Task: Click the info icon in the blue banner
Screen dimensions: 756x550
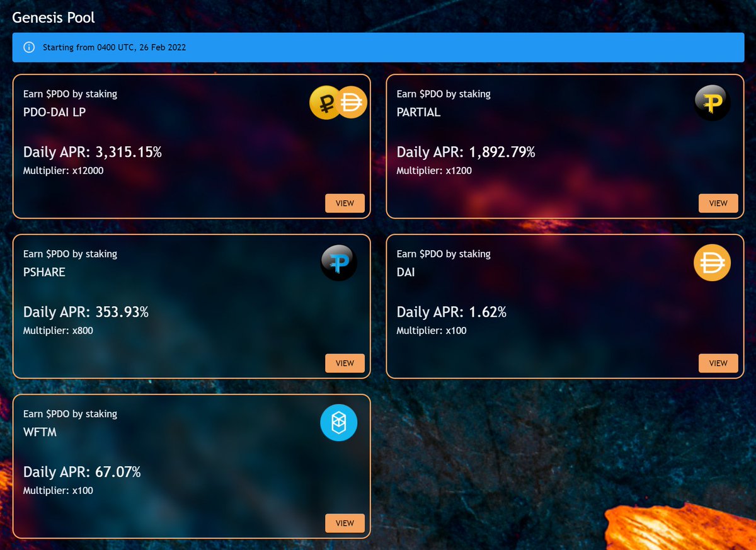Action: (29, 47)
